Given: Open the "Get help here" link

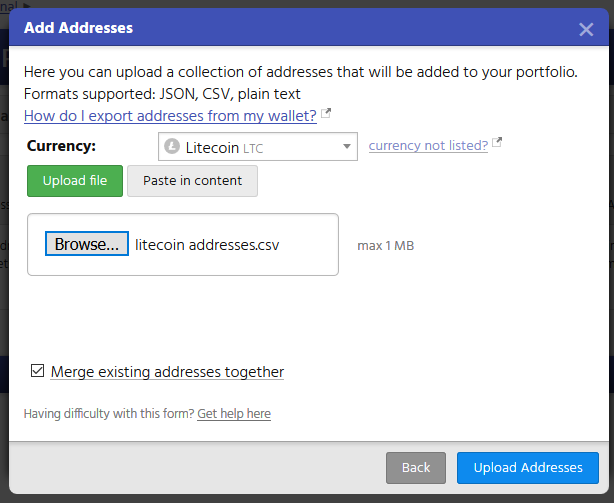Looking at the screenshot, I should pyautogui.click(x=234, y=413).
